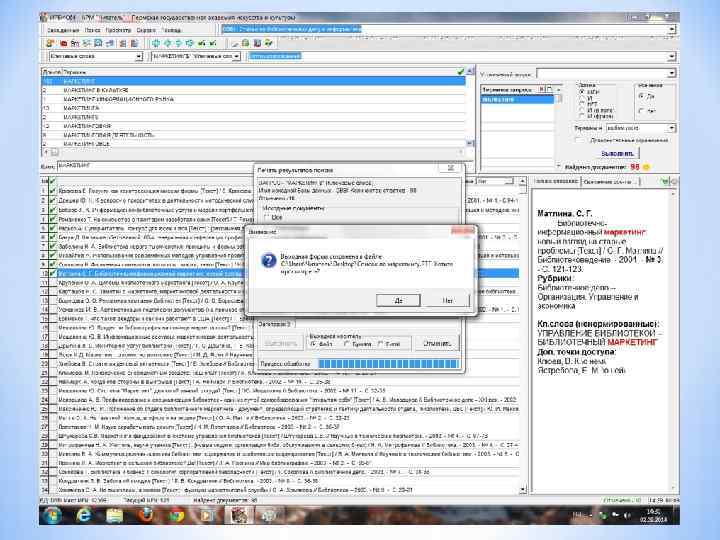720x540 pixels.
Task: Click the green checkmark above the dictionary list
Action: 461,72
